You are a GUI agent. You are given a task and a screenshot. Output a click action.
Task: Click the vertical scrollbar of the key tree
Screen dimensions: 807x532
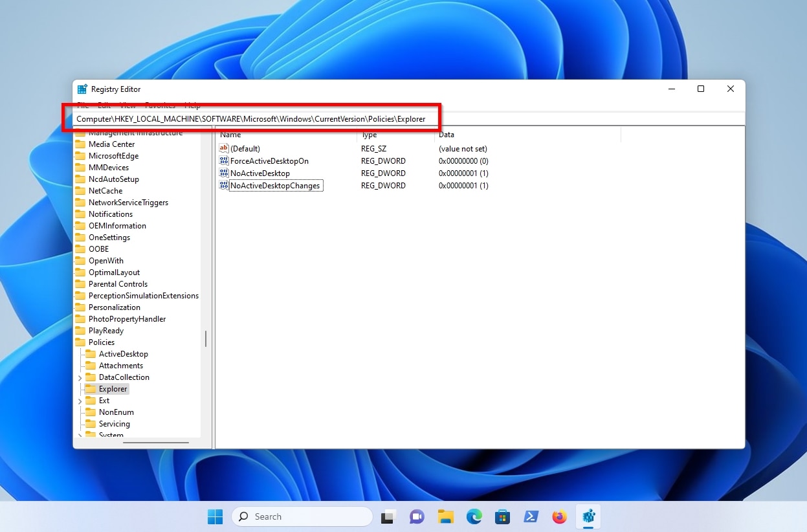tap(206, 338)
